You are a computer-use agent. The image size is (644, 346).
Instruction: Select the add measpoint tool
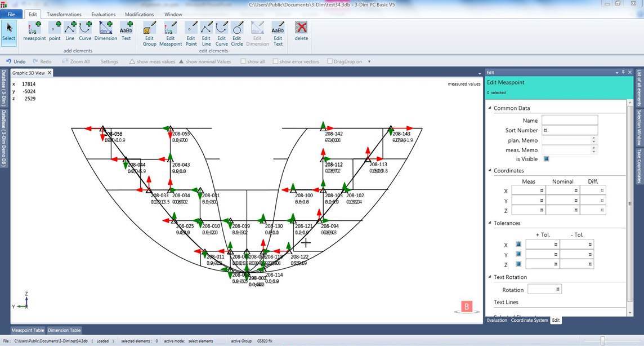coord(34,30)
